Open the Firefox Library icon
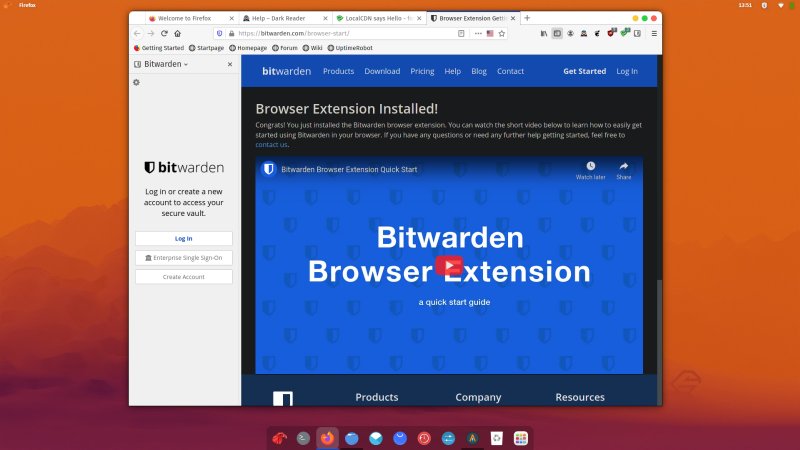800x450 pixels. (544, 33)
